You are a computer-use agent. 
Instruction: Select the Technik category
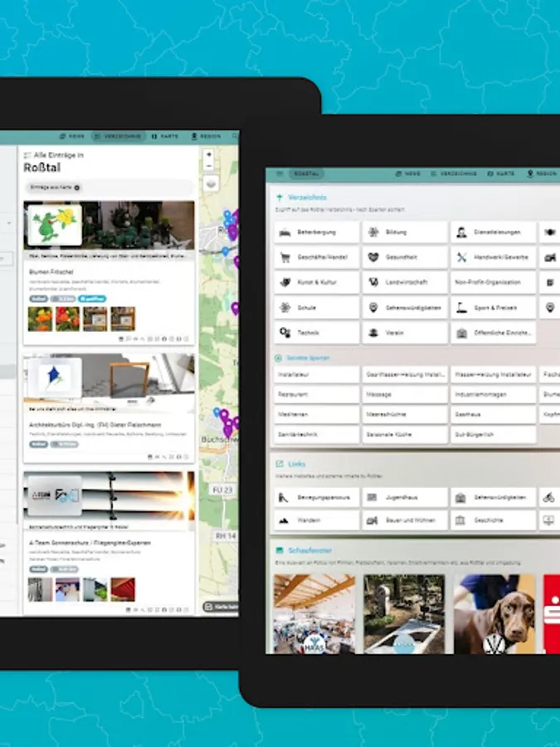tap(317, 333)
